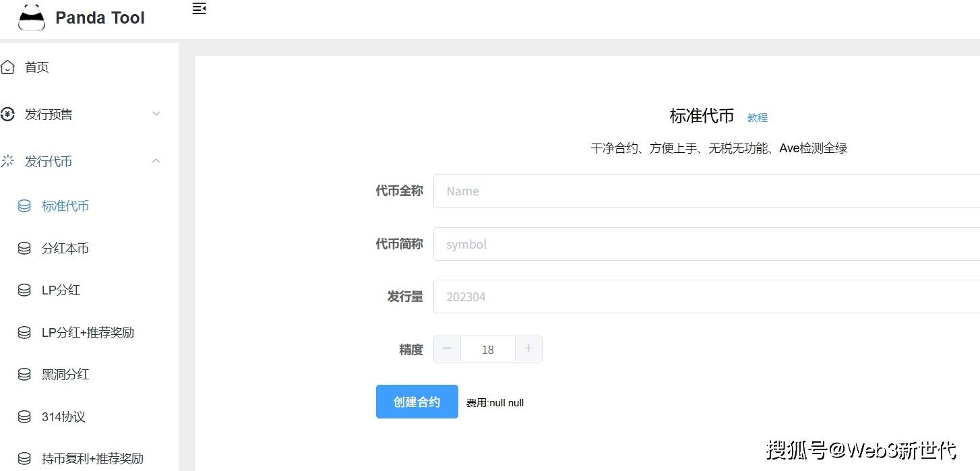
Task: Click the presale coin icon beside 发行预售
Action: pyautogui.click(x=7, y=115)
